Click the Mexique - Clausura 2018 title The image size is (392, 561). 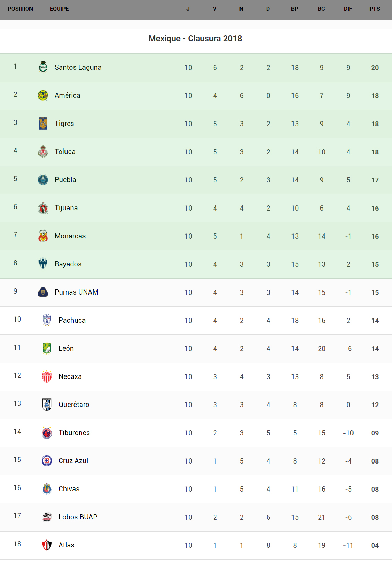[195, 39]
